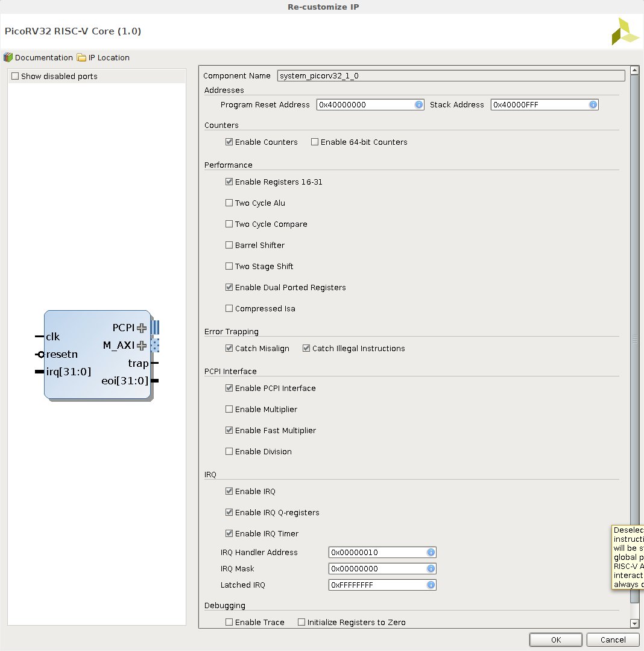Image resolution: width=644 pixels, height=651 pixels.
Task: Edit the Program Reset Address field
Action: click(370, 104)
